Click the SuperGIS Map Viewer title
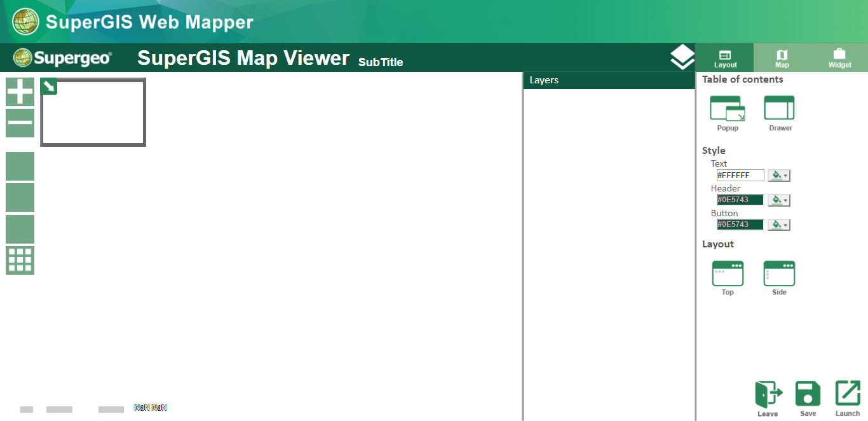This screenshot has width=868, height=421. (243, 58)
